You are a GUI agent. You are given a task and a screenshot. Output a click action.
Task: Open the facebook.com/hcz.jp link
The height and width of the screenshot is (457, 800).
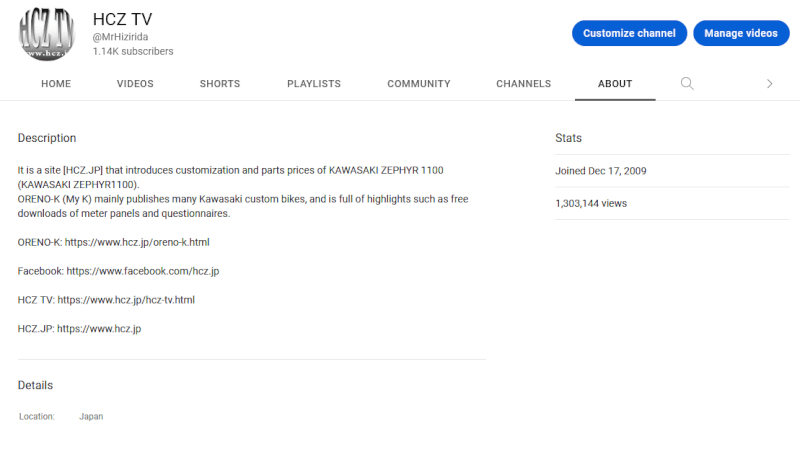pyautogui.click(x=143, y=271)
